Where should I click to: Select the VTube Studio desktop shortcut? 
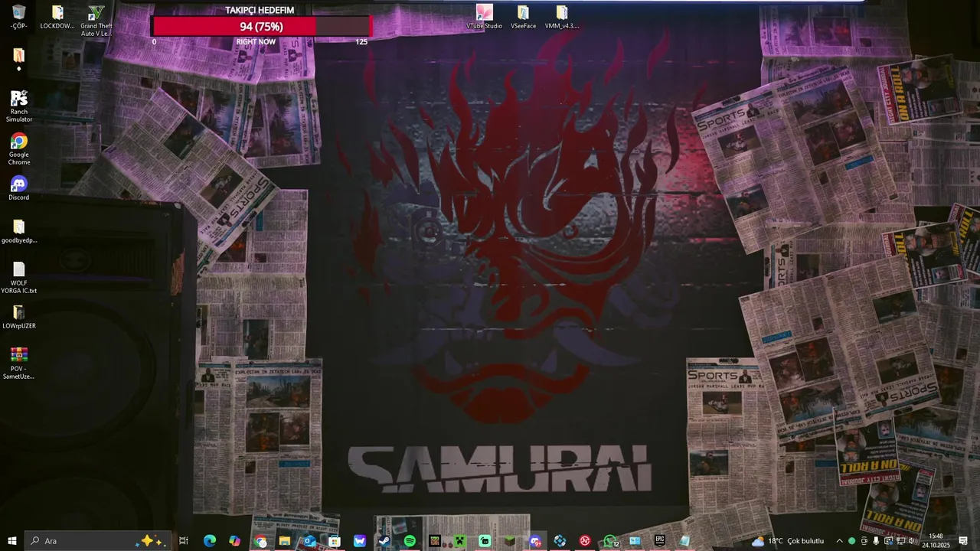(485, 17)
